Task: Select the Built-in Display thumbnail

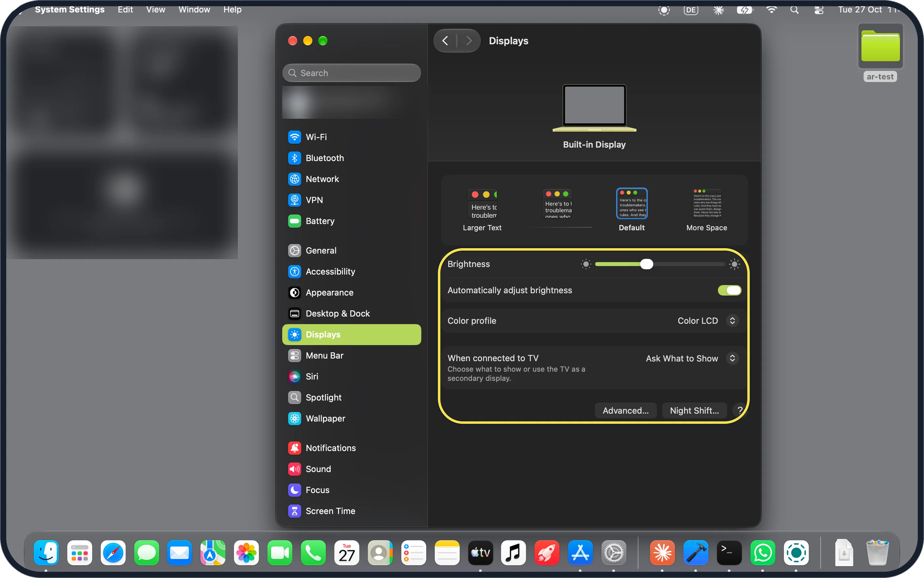Action: 594,108
